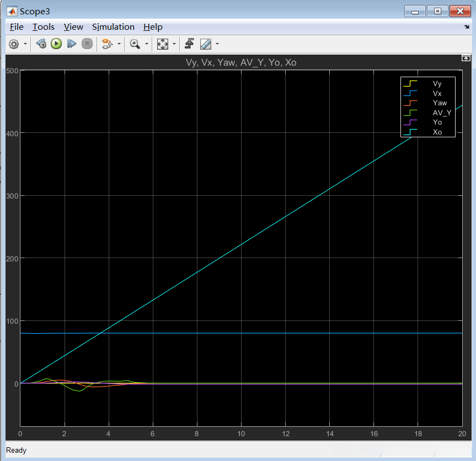Open the Help menu
The image size is (476, 461).
153,27
